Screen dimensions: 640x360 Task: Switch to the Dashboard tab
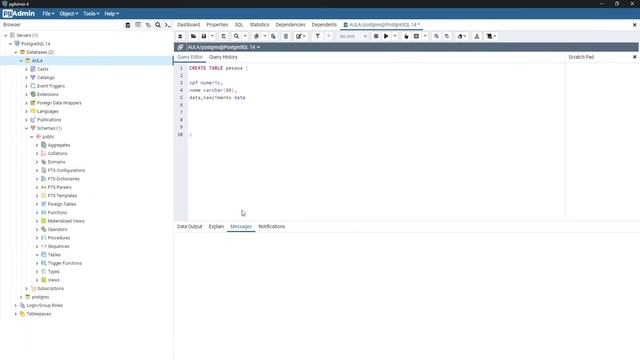(x=189, y=25)
